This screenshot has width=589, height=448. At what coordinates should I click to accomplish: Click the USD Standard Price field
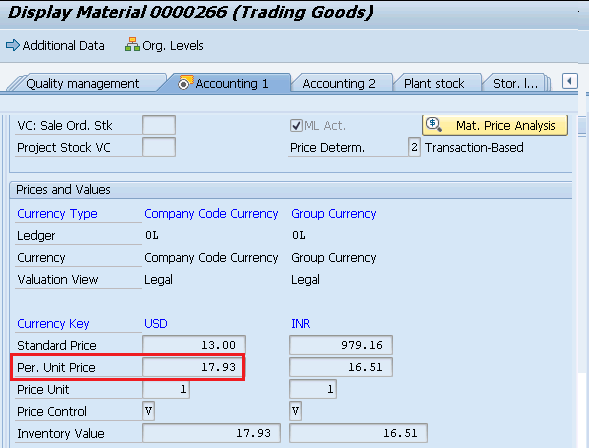(x=194, y=345)
